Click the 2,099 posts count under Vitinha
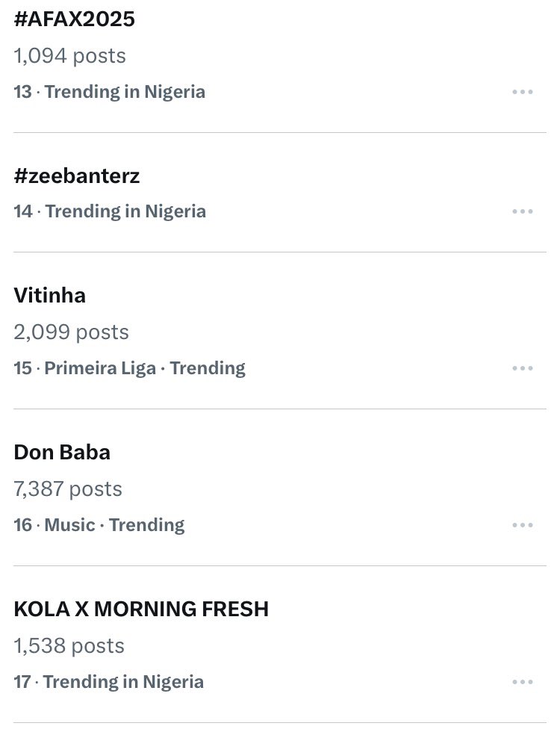 click(71, 332)
